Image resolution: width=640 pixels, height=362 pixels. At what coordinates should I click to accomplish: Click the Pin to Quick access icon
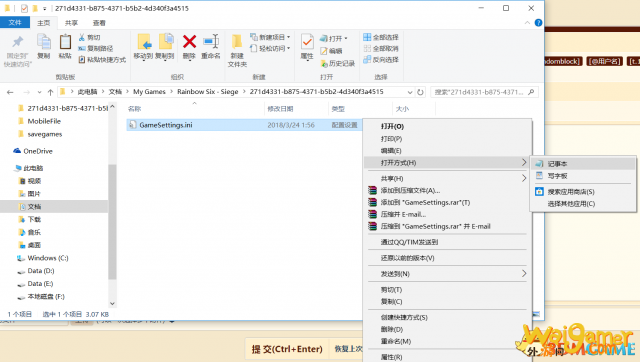click(x=18, y=42)
